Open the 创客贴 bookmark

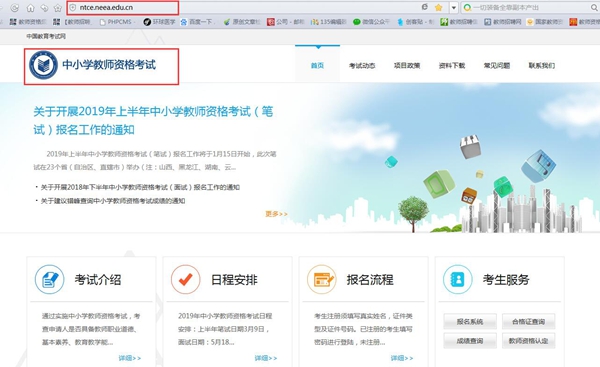[x=415, y=22]
